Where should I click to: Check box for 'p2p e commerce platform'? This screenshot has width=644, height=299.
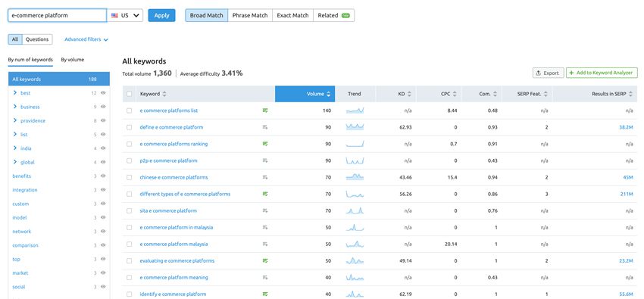pos(130,160)
